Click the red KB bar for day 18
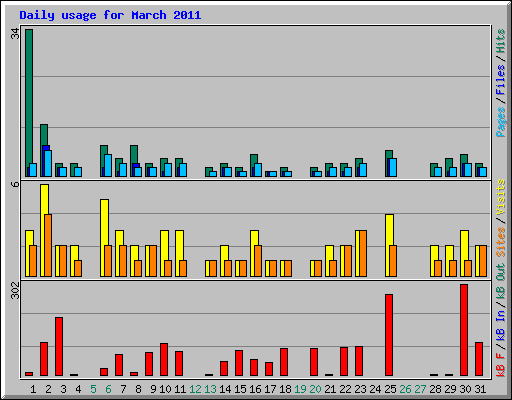This screenshot has width=512, height=400. 284,362
